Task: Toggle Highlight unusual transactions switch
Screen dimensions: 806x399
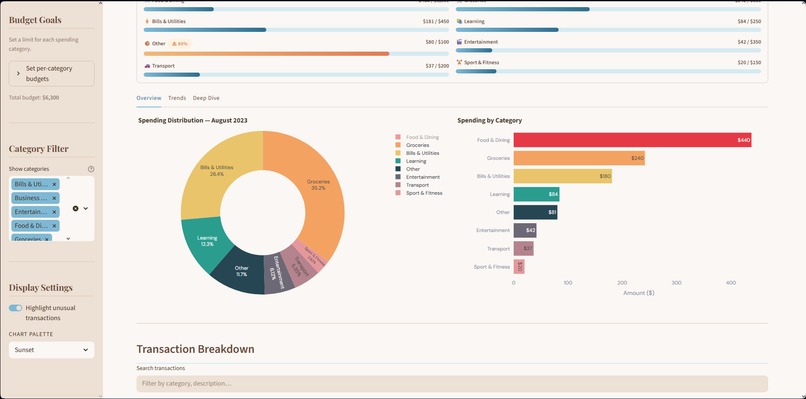Action: point(15,308)
